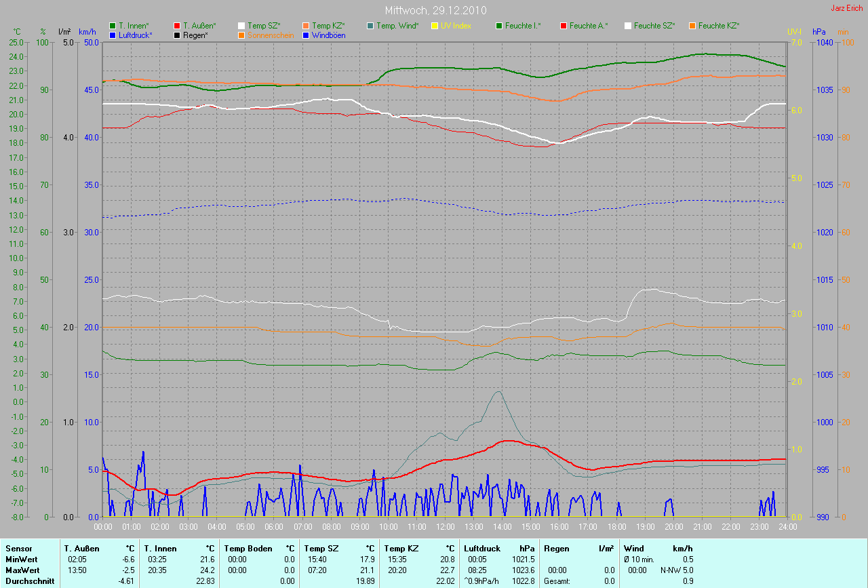Click the blue Windböen legend swatch
This screenshot has height=588, width=868.
(307, 35)
